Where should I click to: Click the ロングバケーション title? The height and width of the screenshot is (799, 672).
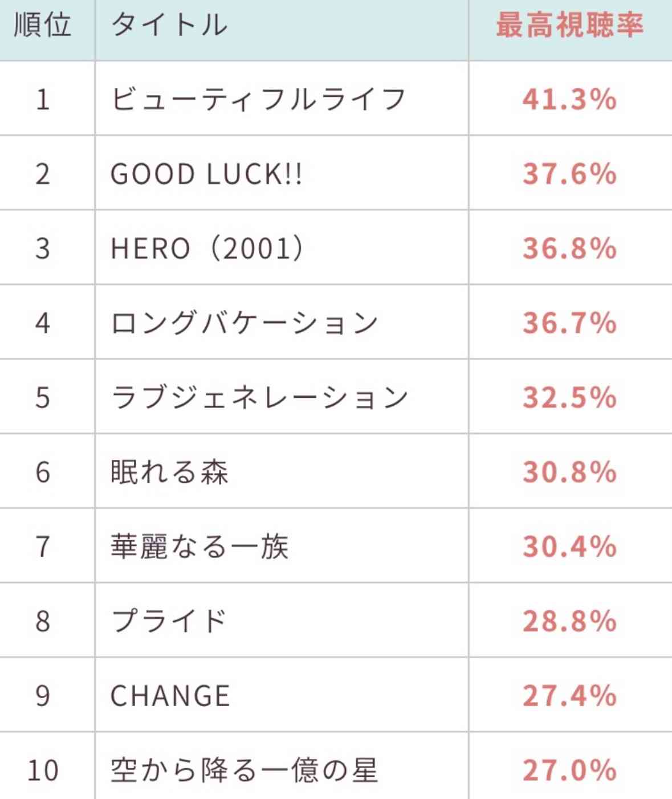245,323
